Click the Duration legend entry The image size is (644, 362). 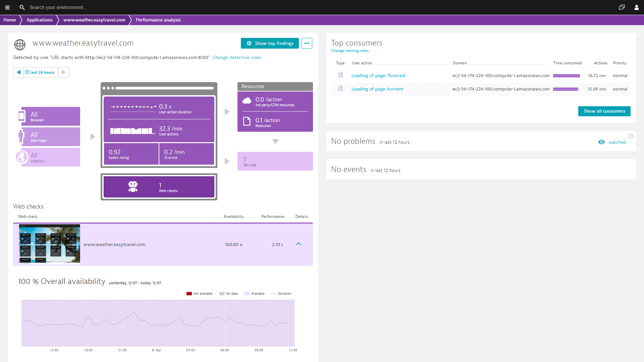281,294
